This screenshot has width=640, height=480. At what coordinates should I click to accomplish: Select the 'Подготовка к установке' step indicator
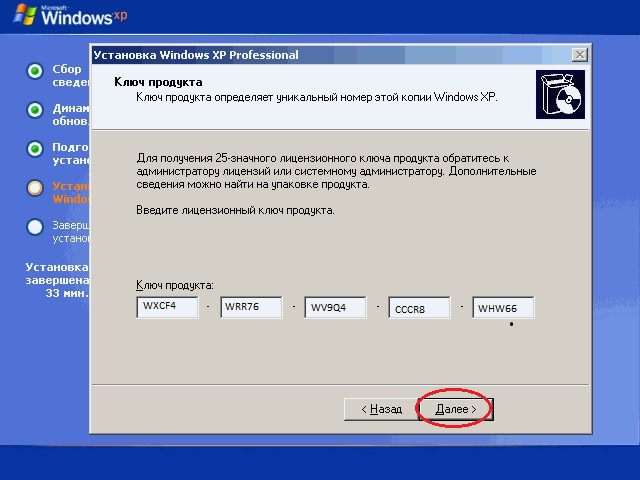[x=35, y=149]
